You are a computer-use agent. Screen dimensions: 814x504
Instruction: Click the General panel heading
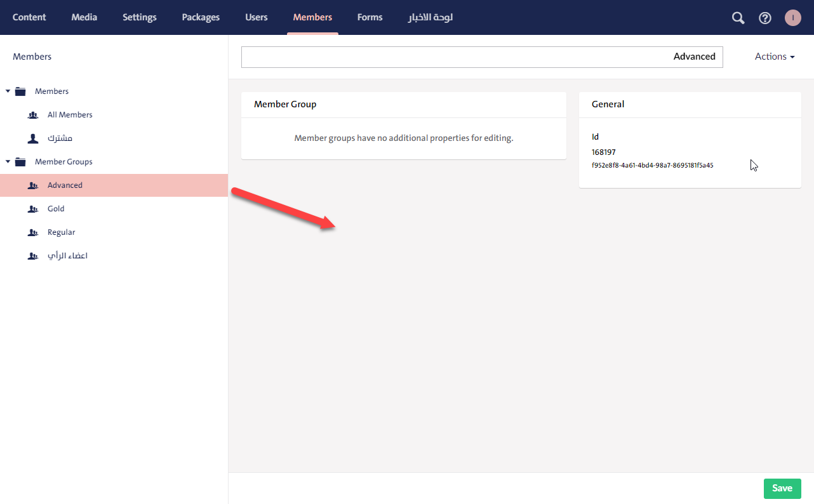[x=608, y=104]
